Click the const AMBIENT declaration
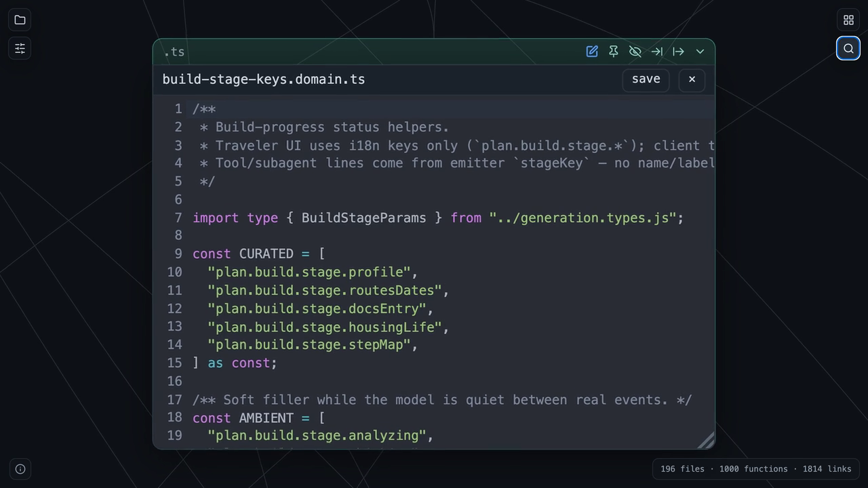Viewport: 868px width, 488px height. pos(259,418)
